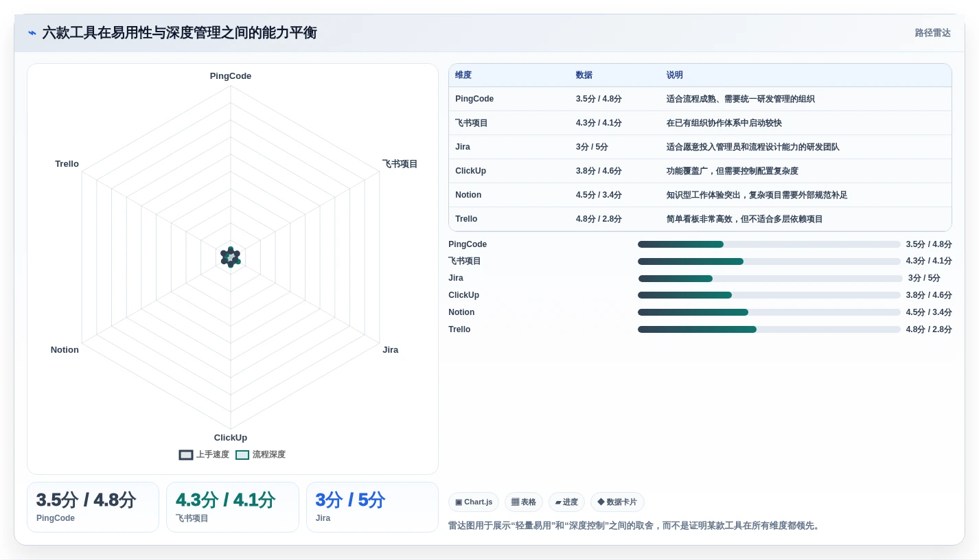
Task: Click the 飞书项目 4.3分 / 4.1分 data card
Action: point(233,507)
